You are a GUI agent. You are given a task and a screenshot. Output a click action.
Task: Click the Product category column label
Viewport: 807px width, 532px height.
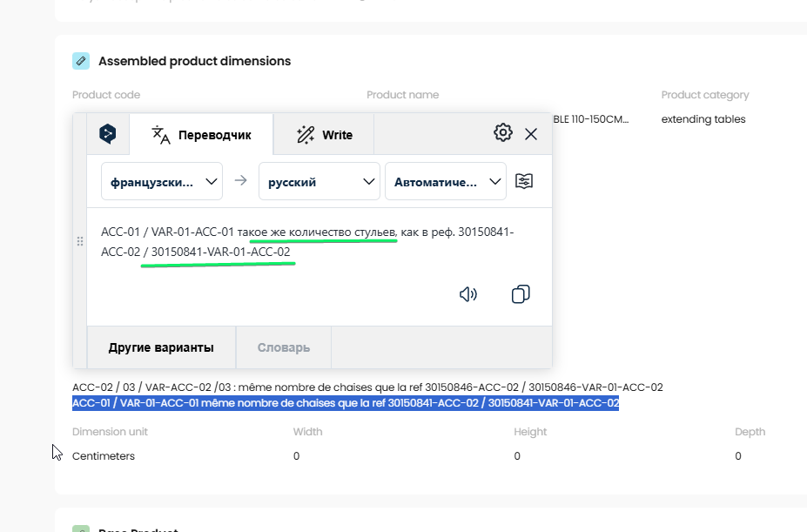point(704,95)
